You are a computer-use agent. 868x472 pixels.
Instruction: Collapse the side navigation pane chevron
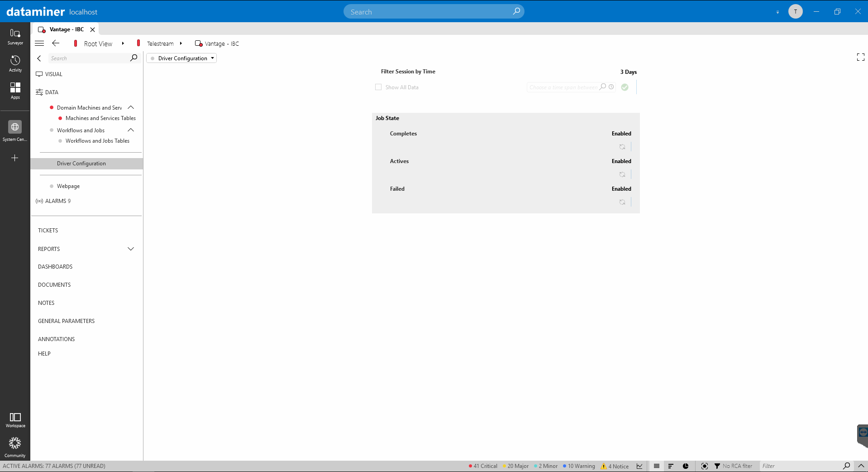[39, 58]
